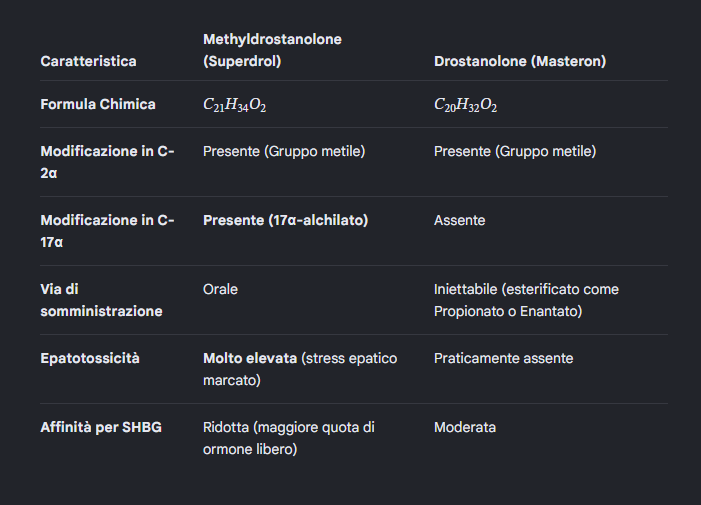
Task: Click the Moderata cell
Action: point(465,427)
